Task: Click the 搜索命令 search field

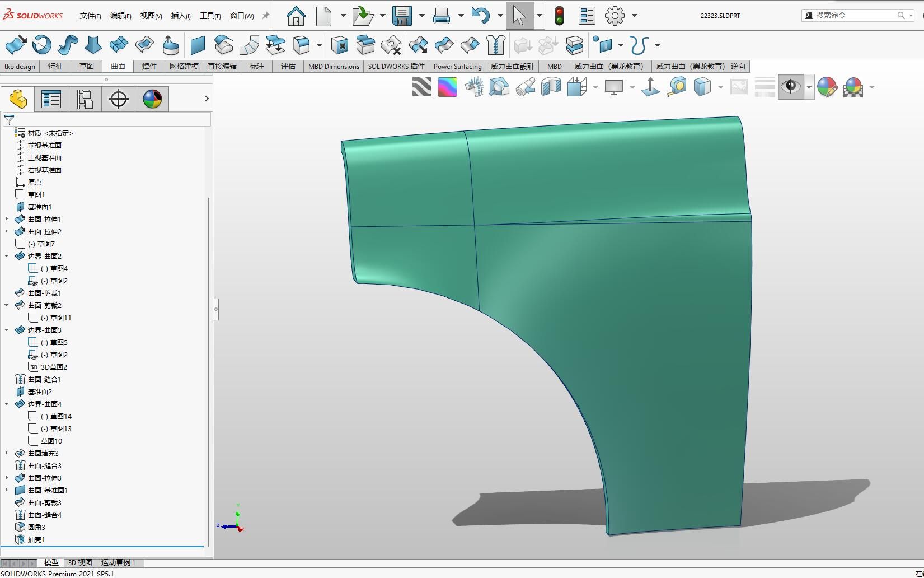Action: (x=856, y=15)
